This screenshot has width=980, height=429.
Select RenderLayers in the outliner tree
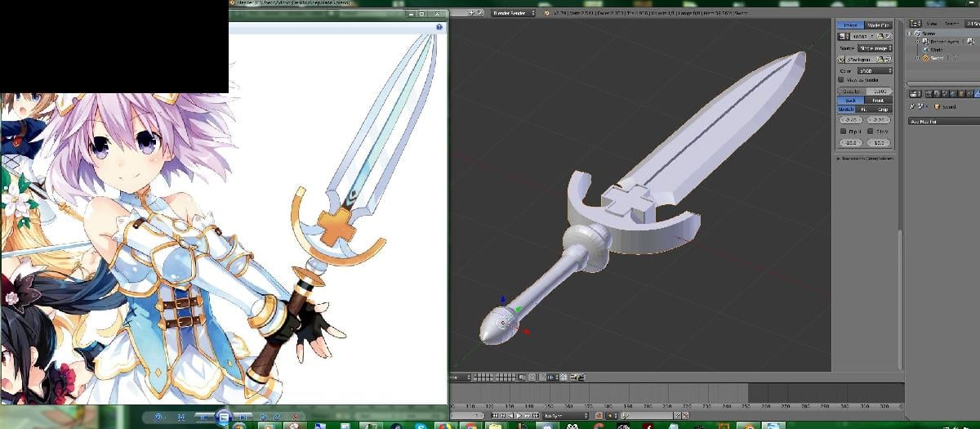[945, 42]
